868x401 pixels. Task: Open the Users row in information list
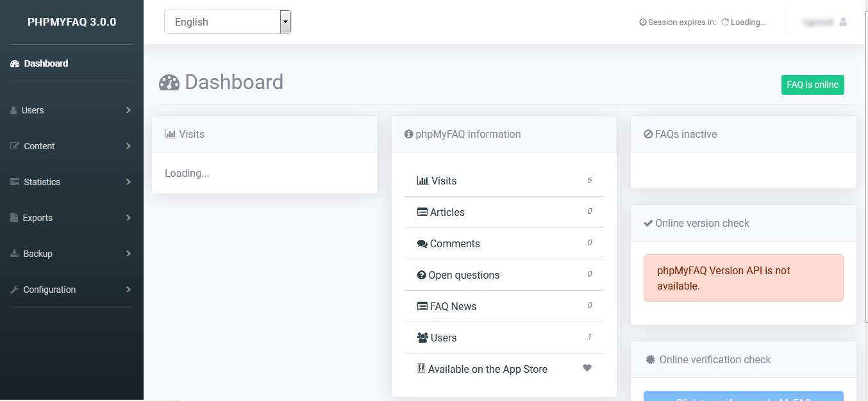point(504,338)
